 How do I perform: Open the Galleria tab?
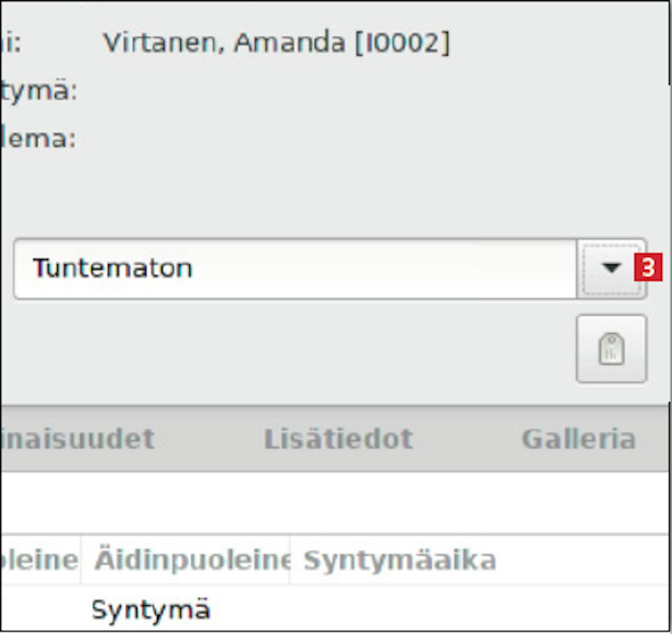579,439
